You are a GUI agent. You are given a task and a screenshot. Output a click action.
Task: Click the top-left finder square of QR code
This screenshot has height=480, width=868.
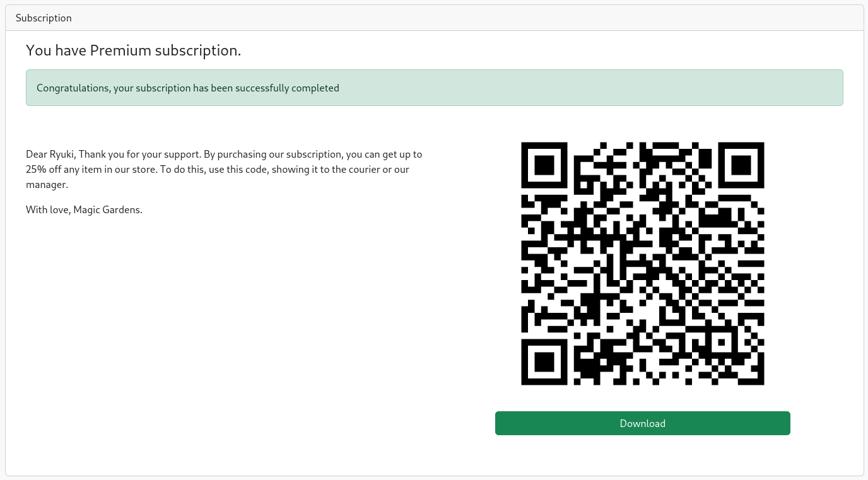tap(544, 165)
